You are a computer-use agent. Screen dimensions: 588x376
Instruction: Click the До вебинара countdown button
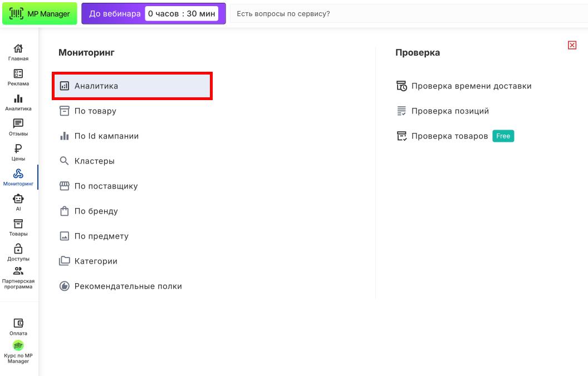click(x=154, y=14)
